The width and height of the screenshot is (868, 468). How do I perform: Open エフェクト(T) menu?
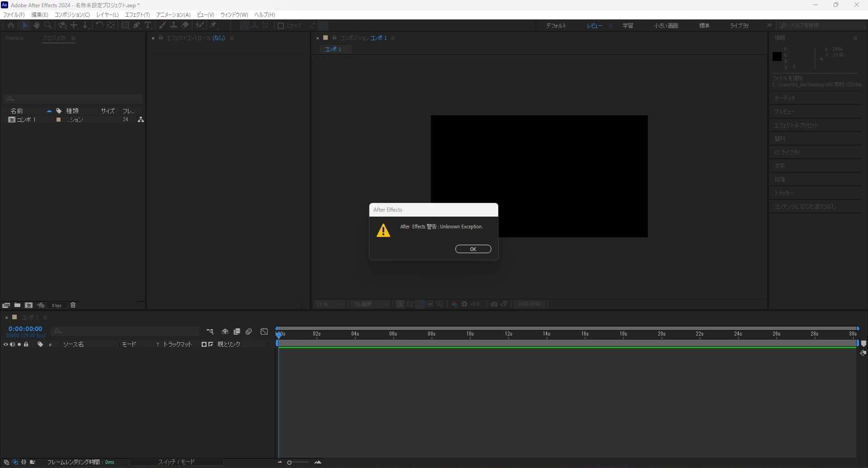point(137,14)
